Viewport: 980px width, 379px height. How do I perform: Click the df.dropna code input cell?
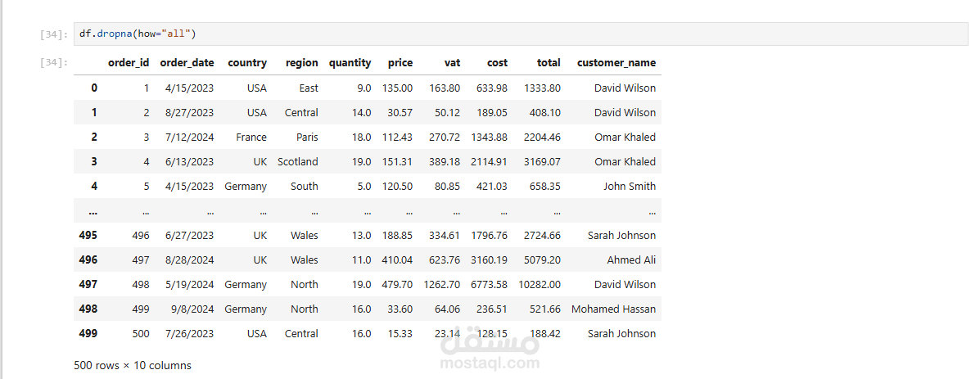(x=521, y=34)
